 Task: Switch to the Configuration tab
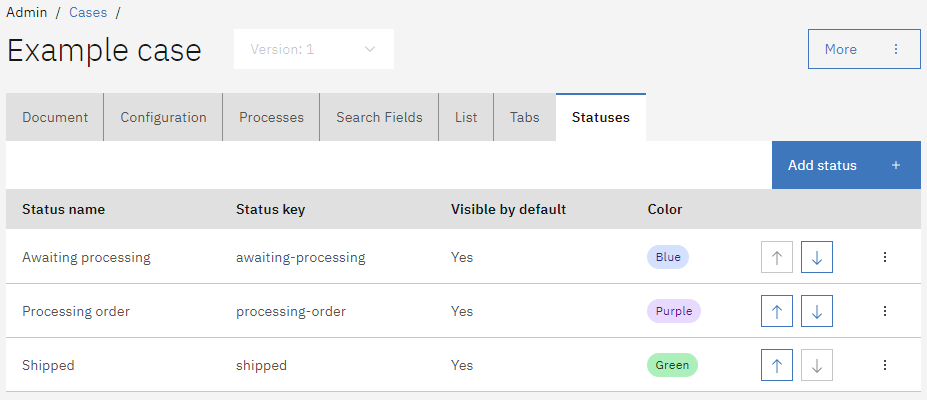coord(163,117)
